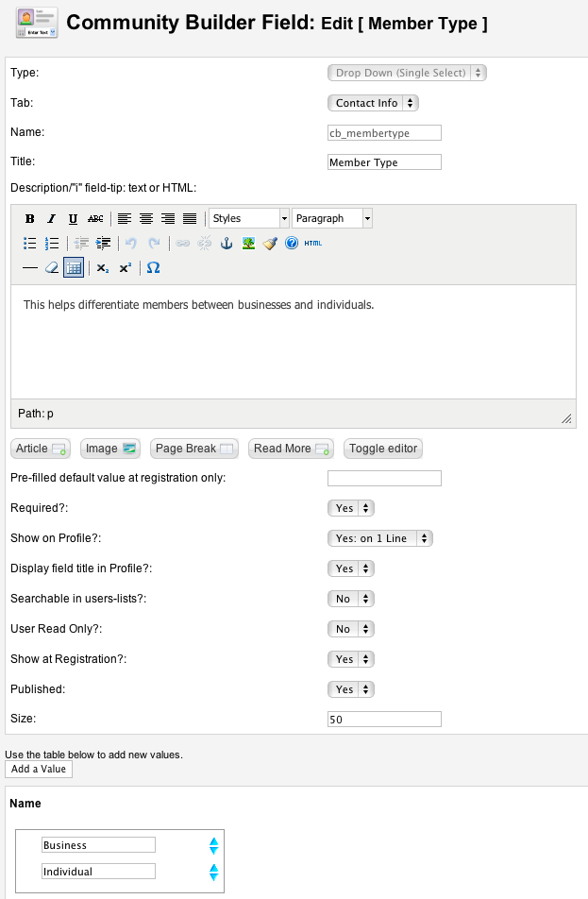This screenshot has width=588, height=899.
Task: Toggle the table guidelines icon
Action: point(74,268)
